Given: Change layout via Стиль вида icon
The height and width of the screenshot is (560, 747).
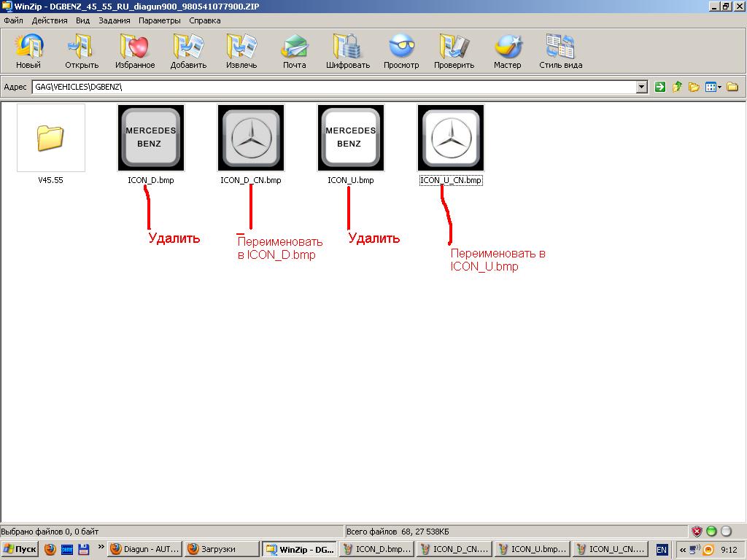Looking at the screenshot, I should 561,52.
